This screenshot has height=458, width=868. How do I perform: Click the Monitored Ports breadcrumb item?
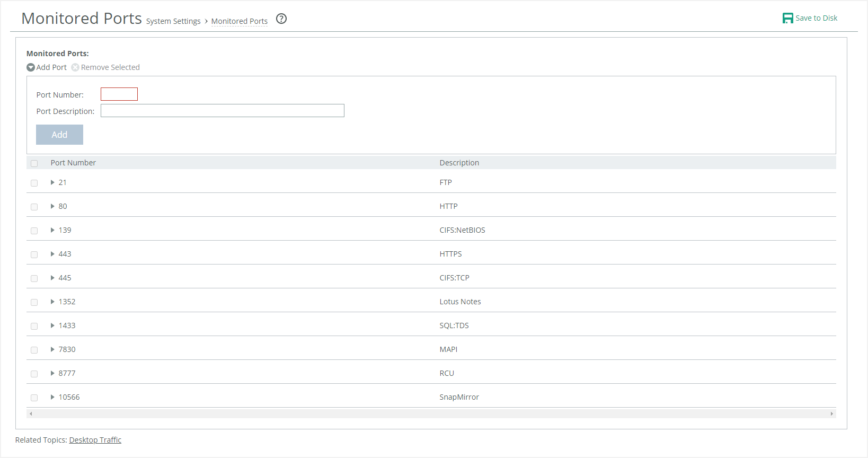pyautogui.click(x=239, y=21)
